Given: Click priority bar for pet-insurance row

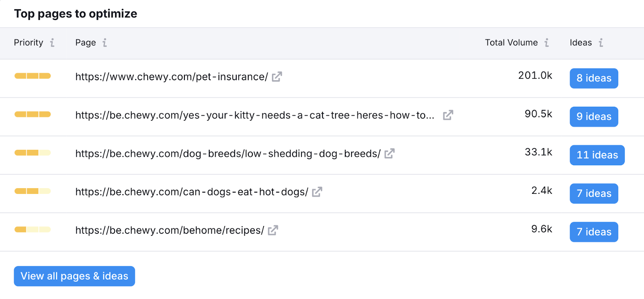Looking at the screenshot, I should (x=33, y=76).
